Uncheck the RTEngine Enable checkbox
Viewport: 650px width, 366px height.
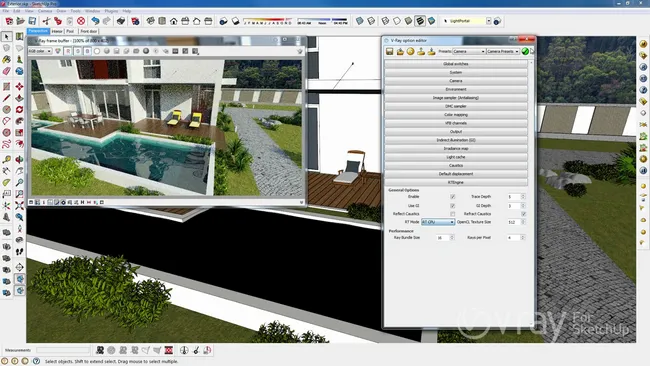(453, 196)
